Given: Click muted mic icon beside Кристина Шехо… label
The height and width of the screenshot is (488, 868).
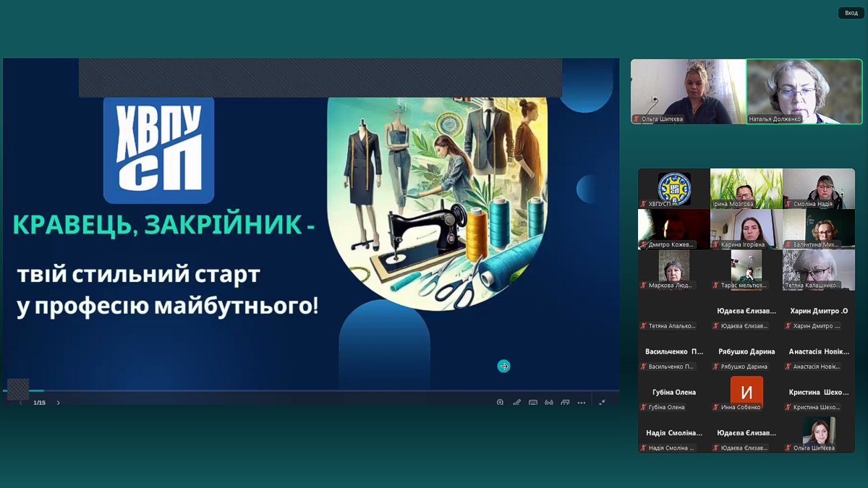Looking at the screenshot, I should tap(788, 407).
